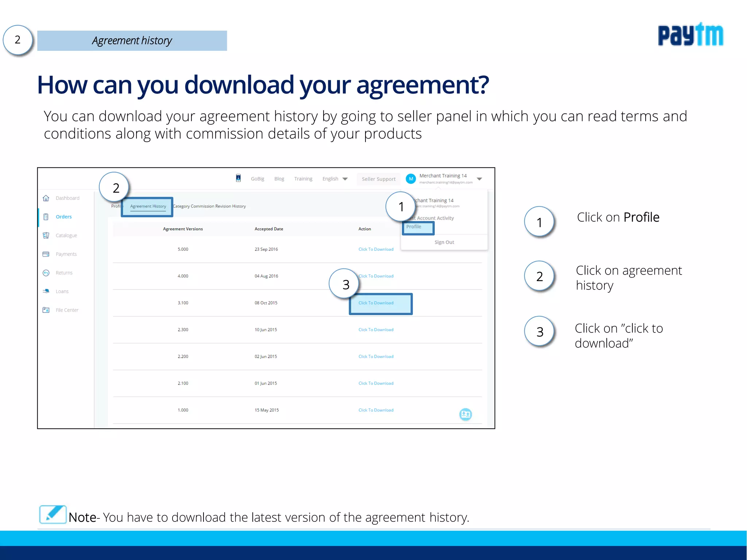This screenshot has width=747, height=560.
Task: Select the version 5.000 cell
Action: [x=183, y=249]
